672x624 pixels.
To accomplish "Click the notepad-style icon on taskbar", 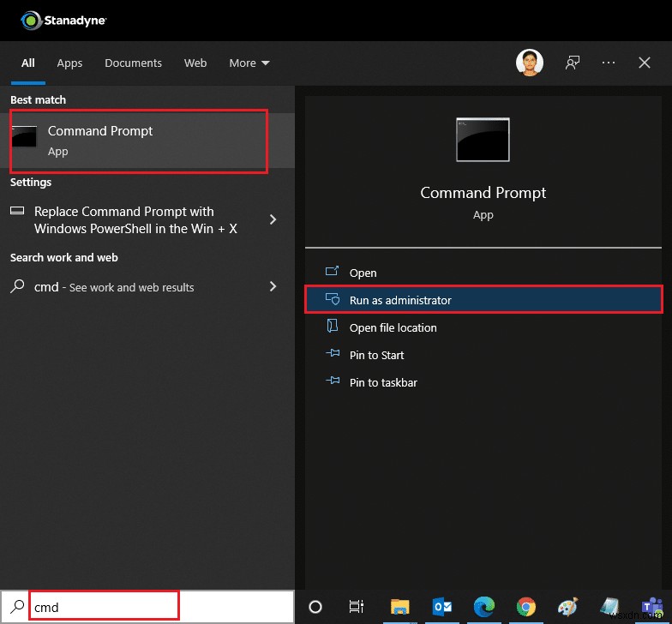I will [x=609, y=606].
